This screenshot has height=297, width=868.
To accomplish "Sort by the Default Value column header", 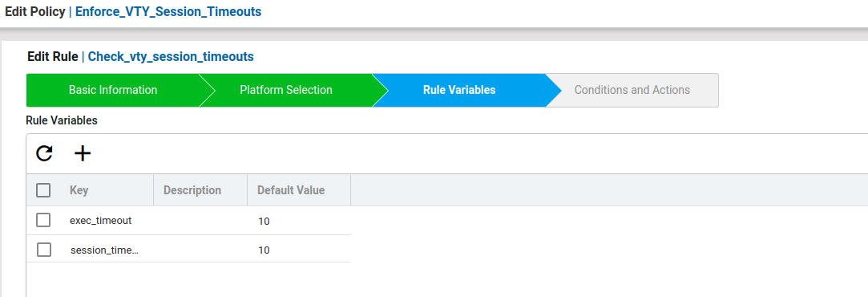I will click(291, 190).
